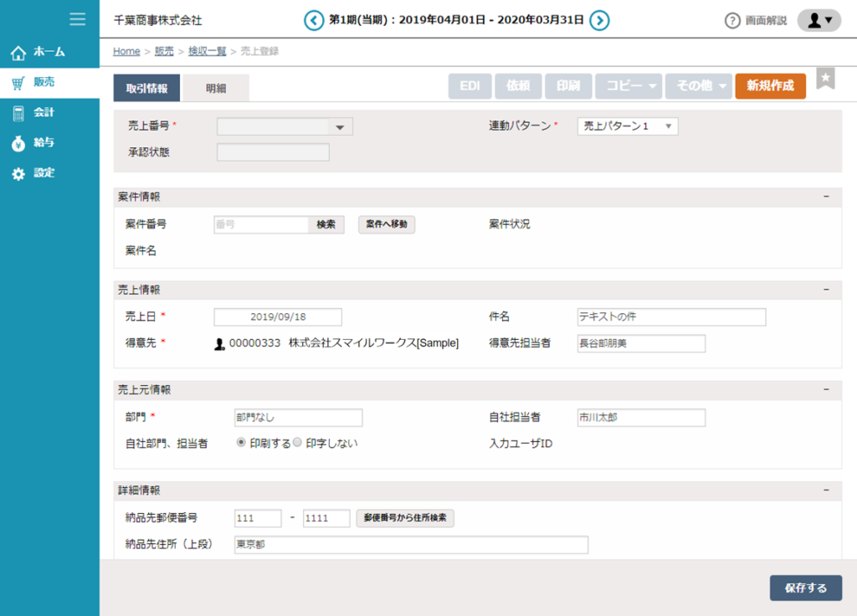Go to next fiscal period arrow

(x=599, y=20)
